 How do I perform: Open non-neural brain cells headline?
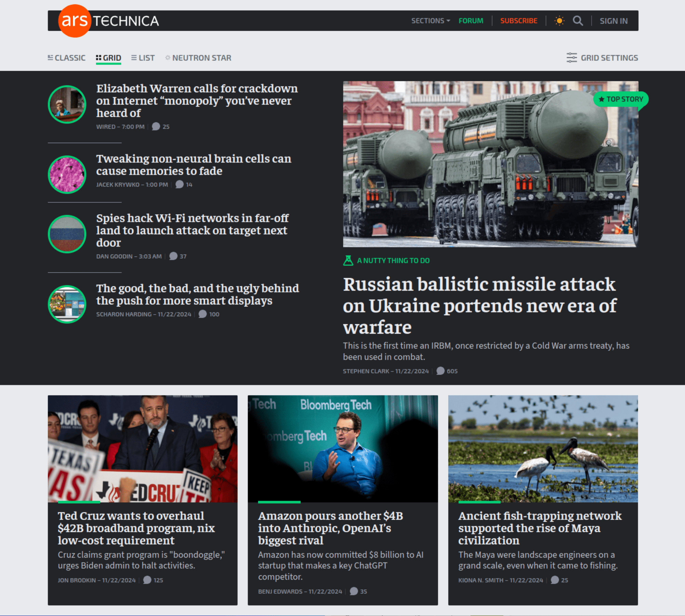pos(194,165)
